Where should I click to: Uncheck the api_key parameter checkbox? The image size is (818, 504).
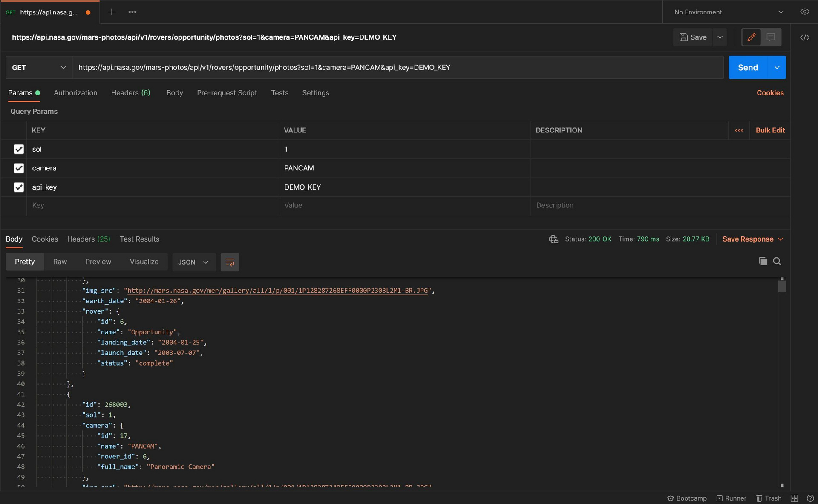19,187
